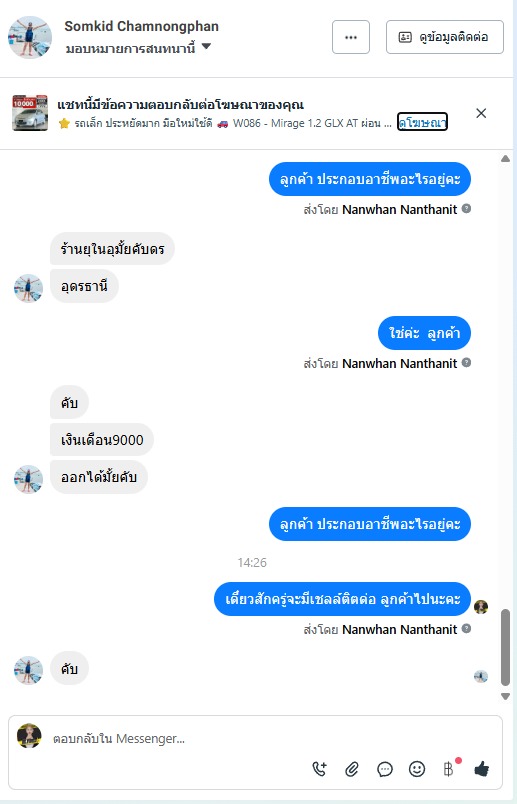
Task: Click the Baht payment request icon
Action: (x=449, y=769)
